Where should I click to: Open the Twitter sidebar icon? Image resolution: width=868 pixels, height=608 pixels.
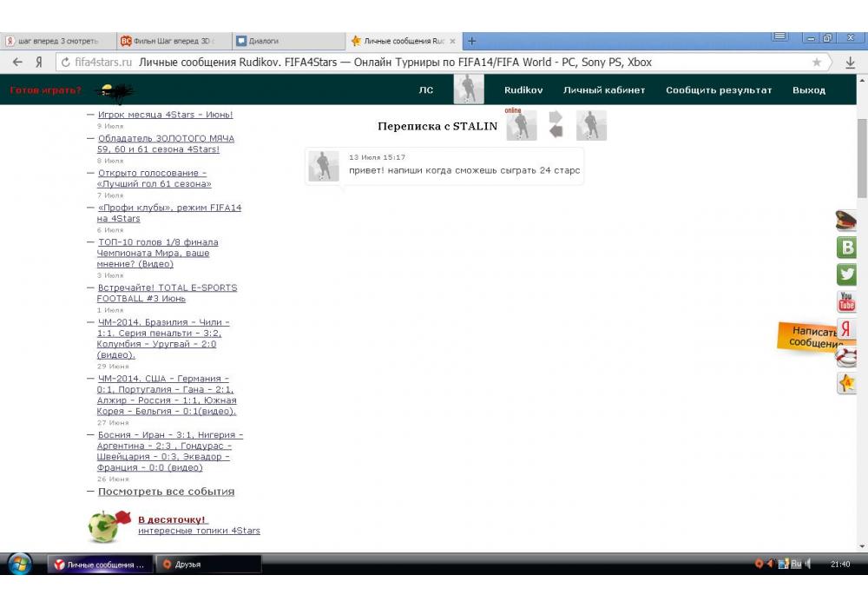tap(846, 274)
